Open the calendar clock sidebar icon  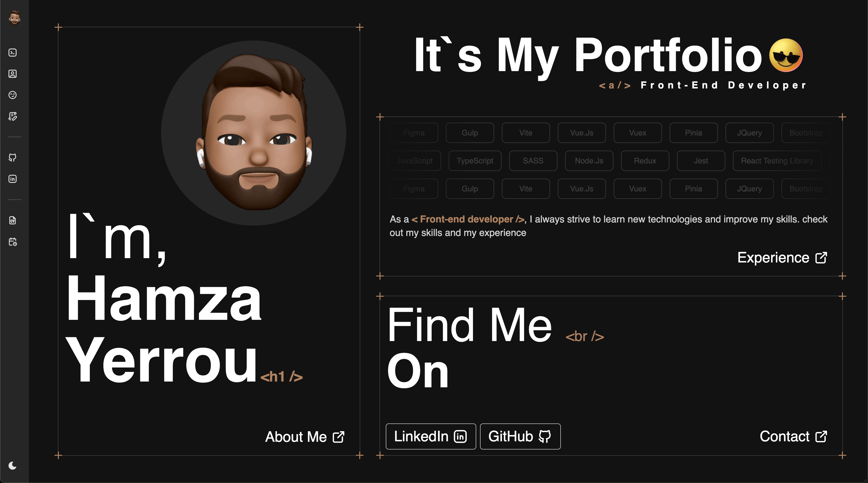coord(13,241)
